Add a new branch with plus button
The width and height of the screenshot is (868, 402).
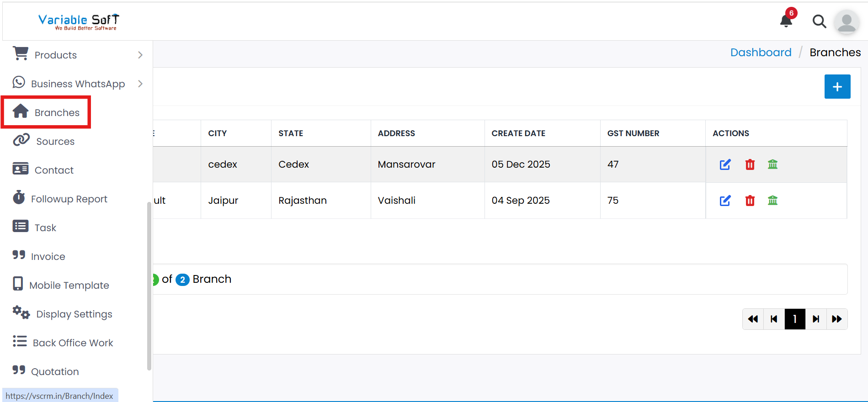pos(837,87)
